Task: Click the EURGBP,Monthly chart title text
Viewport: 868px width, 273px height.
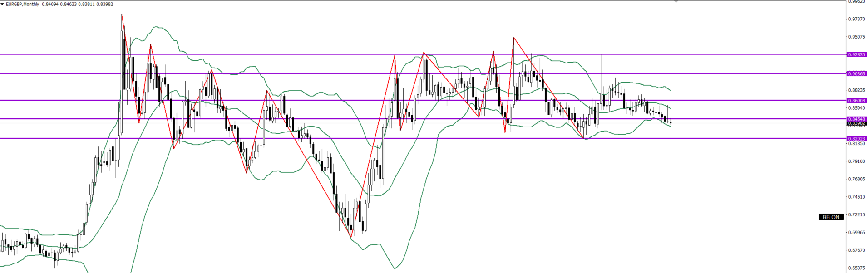Action: click(x=22, y=4)
